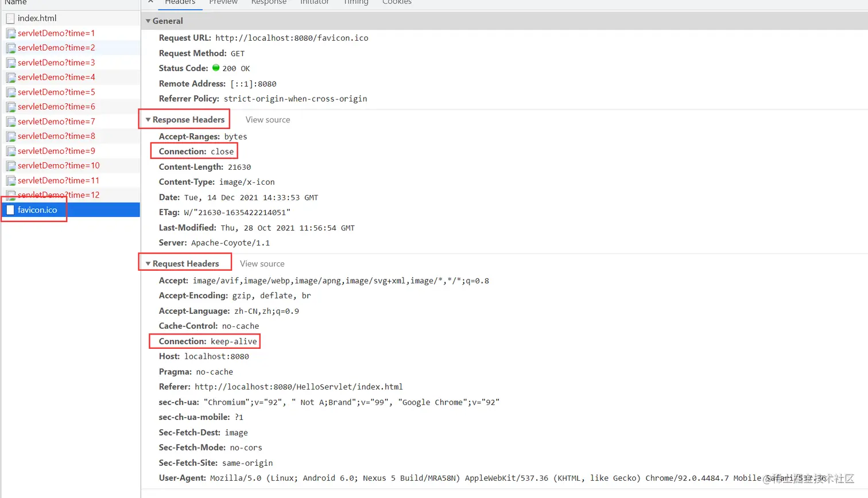Click the 200 OK status text

236,68
